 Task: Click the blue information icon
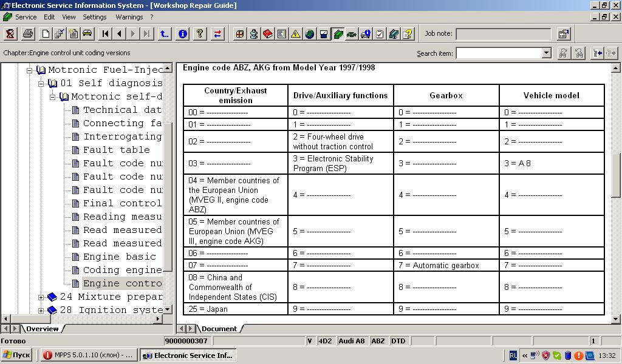(x=182, y=34)
